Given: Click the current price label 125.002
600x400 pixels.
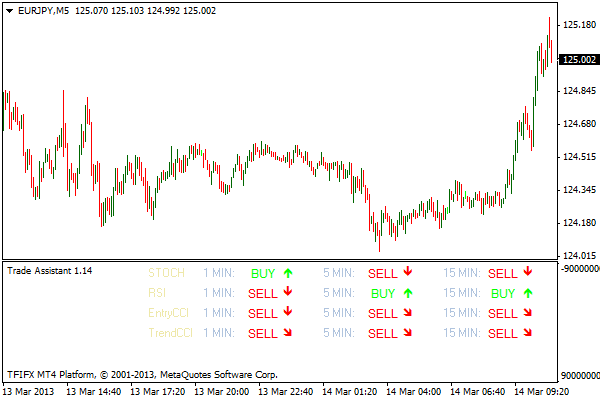Looking at the screenshot, I should (579, 59).
